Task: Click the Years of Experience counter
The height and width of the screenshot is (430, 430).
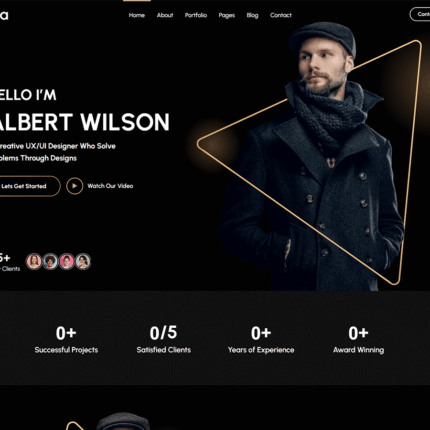Action: [261, 339]
